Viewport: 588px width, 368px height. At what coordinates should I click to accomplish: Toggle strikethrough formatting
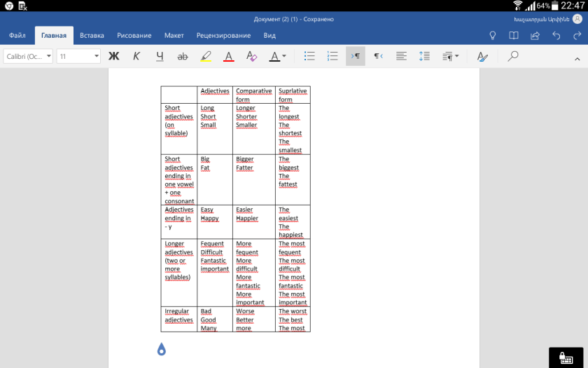pyautogui.click(x=183, y=56)
